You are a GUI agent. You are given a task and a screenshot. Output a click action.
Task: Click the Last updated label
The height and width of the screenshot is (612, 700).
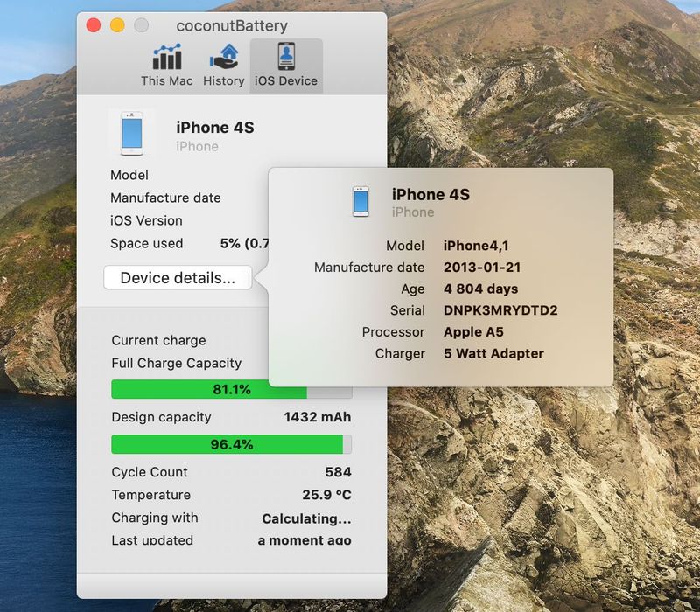pyautogui.click(x=152, y=540)
